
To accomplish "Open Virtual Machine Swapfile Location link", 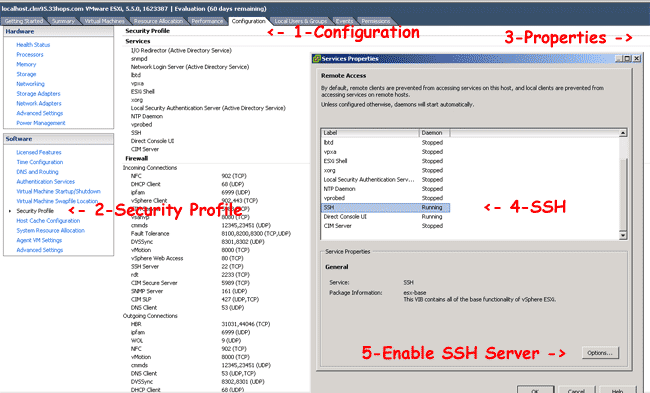I will 57,201.
